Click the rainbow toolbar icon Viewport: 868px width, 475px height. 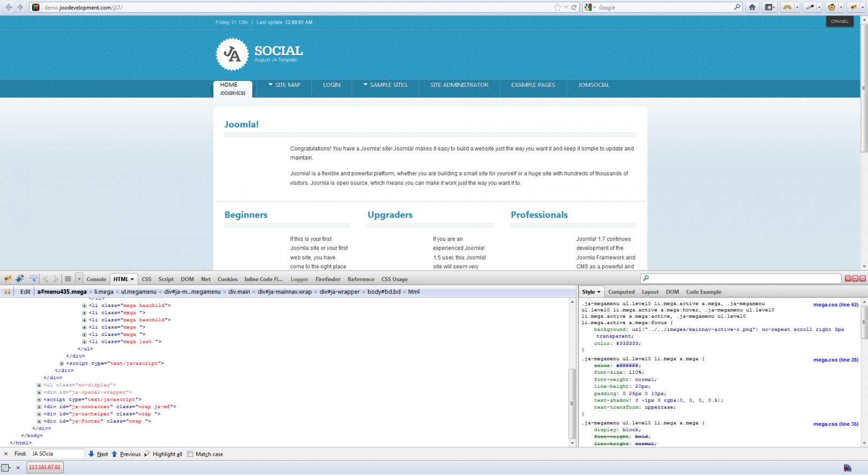(787, 7)
